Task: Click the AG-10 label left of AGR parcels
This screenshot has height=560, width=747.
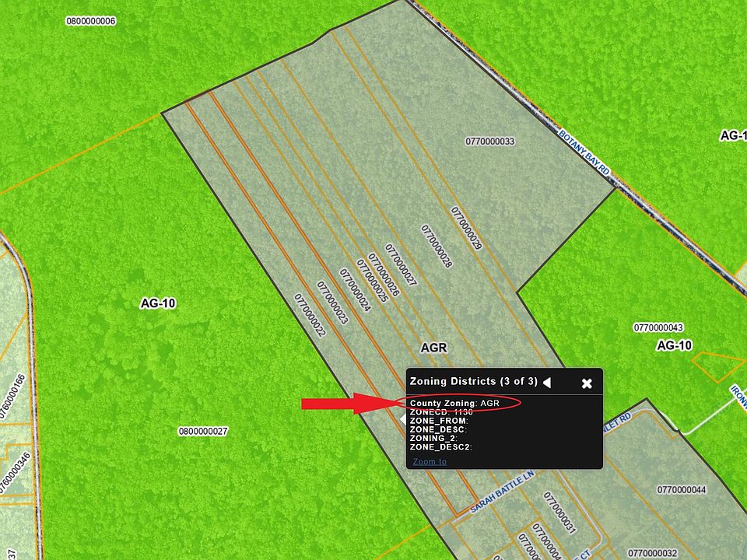Action: pos(158,303)
